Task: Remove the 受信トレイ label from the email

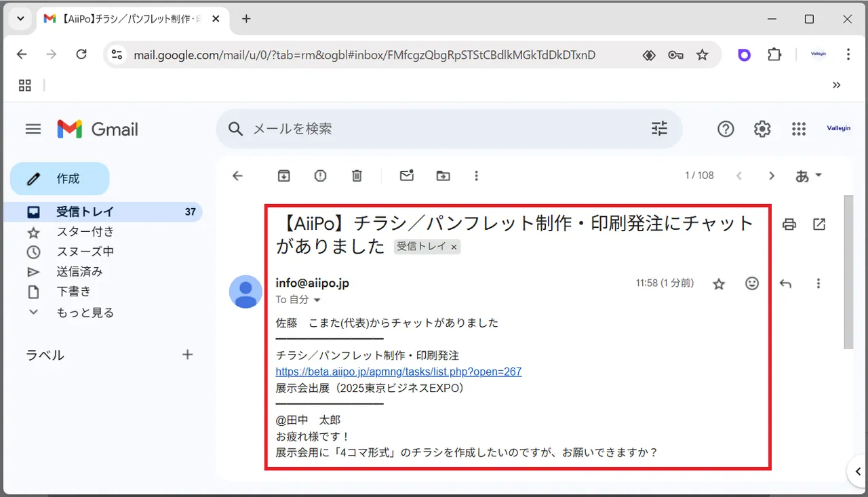Action: (x=454, y=247)
